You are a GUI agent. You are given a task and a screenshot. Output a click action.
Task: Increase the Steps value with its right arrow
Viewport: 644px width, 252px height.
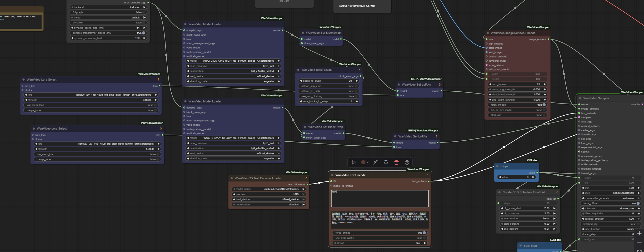533,177
